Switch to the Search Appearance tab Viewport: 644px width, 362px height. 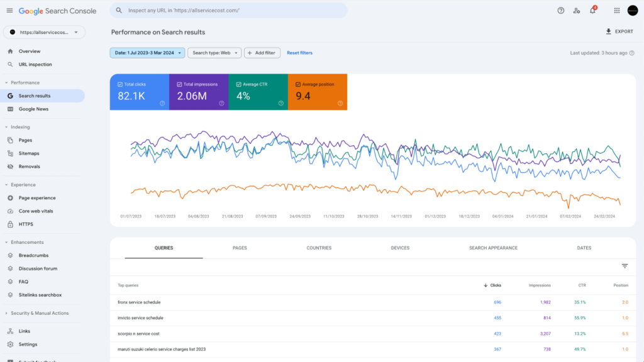click(x=493, y=248)
